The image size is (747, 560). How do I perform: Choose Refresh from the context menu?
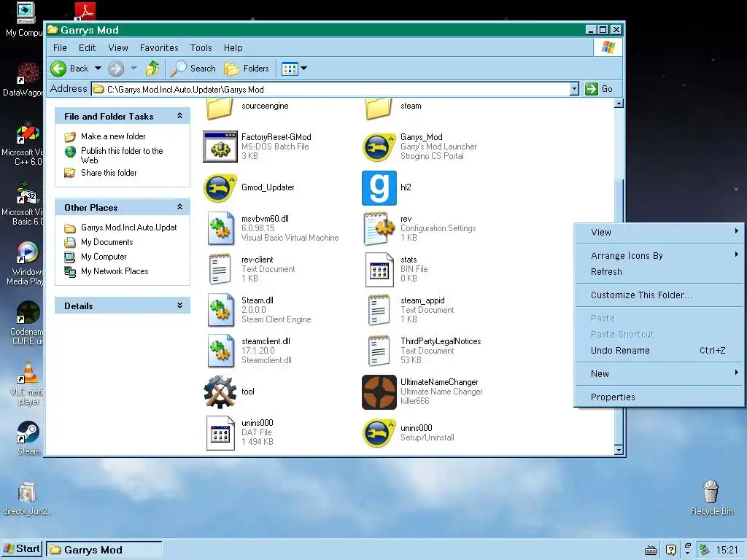tap(659, 272)
